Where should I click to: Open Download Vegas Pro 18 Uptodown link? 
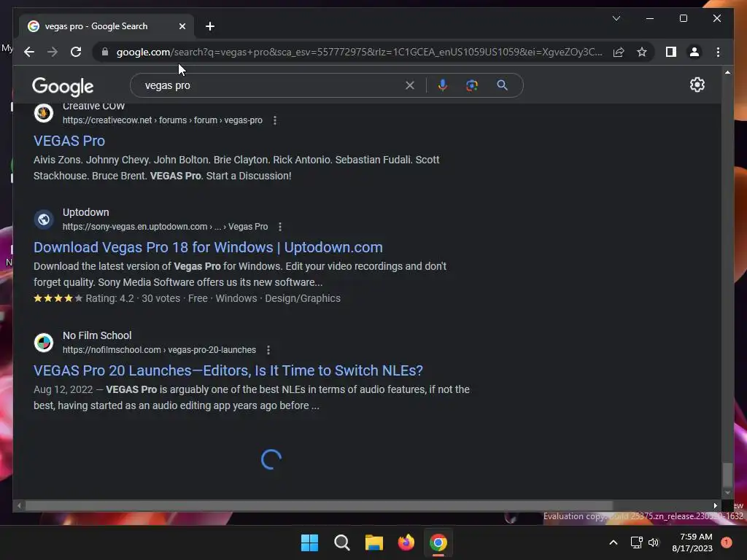pyautogui.click(x=208, y=247)
